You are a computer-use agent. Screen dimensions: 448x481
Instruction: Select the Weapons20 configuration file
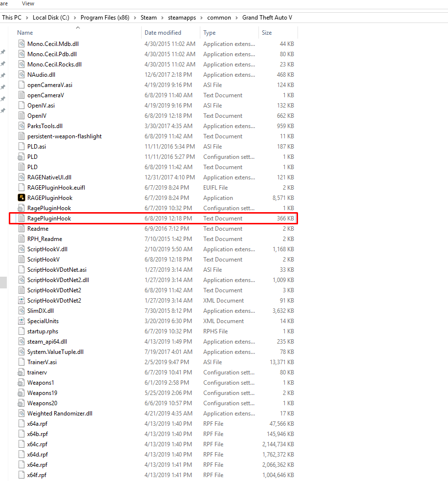(43, 403)
